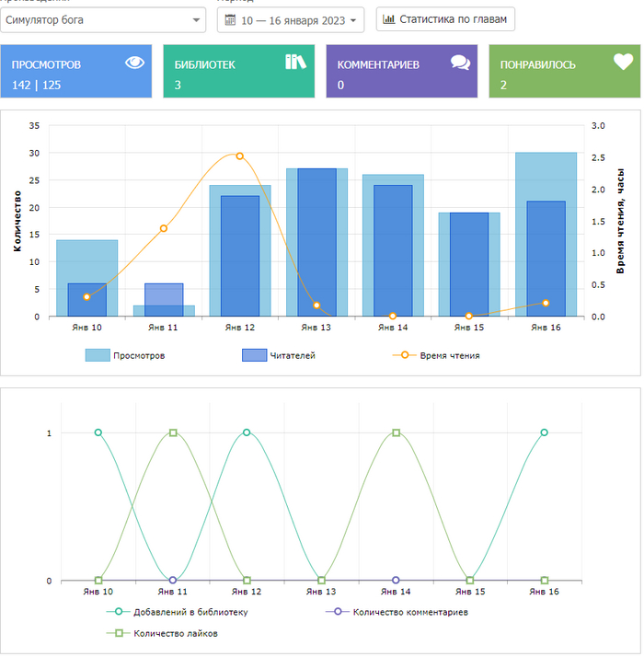
Task: Click the eye icon on Просмотров card
Action: tap(134, 63)
